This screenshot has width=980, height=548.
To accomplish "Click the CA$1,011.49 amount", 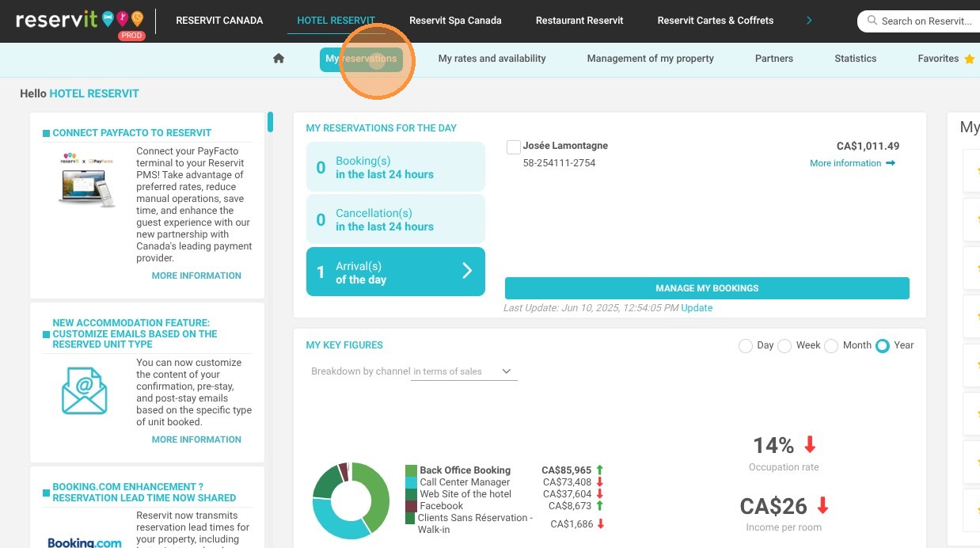I will coord(868,147).
